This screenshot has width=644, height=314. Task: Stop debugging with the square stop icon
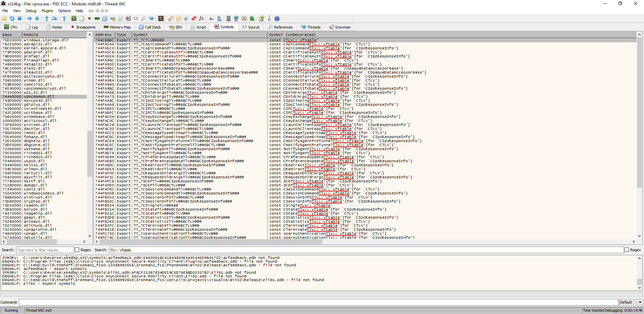(20, 18)
